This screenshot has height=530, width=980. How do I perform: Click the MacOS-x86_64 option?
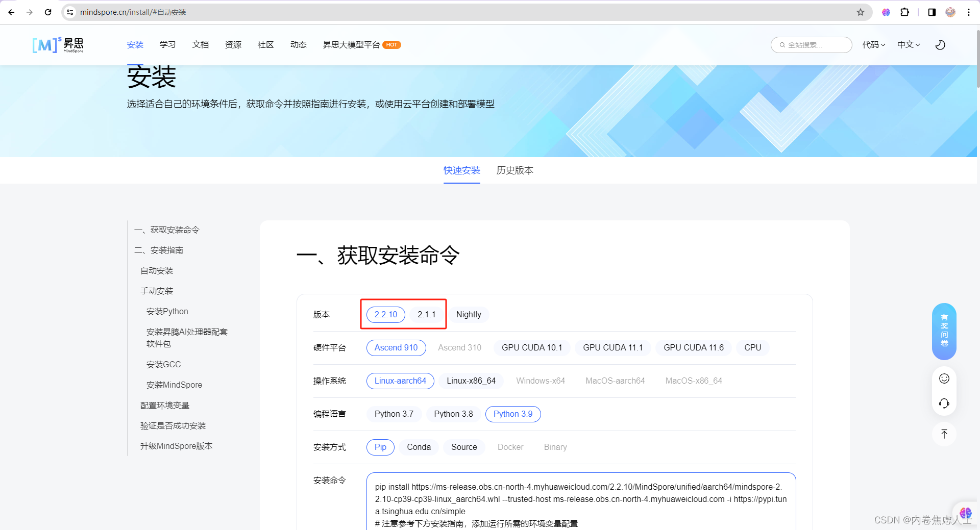[694, 381]
